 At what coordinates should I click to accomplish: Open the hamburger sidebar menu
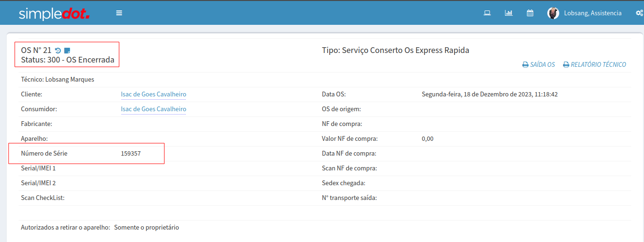click(x=119, y=13)
